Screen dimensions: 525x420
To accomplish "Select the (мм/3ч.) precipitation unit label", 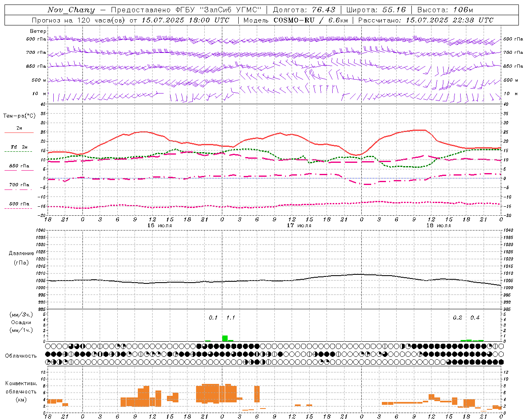I will [x=21, y=315].
